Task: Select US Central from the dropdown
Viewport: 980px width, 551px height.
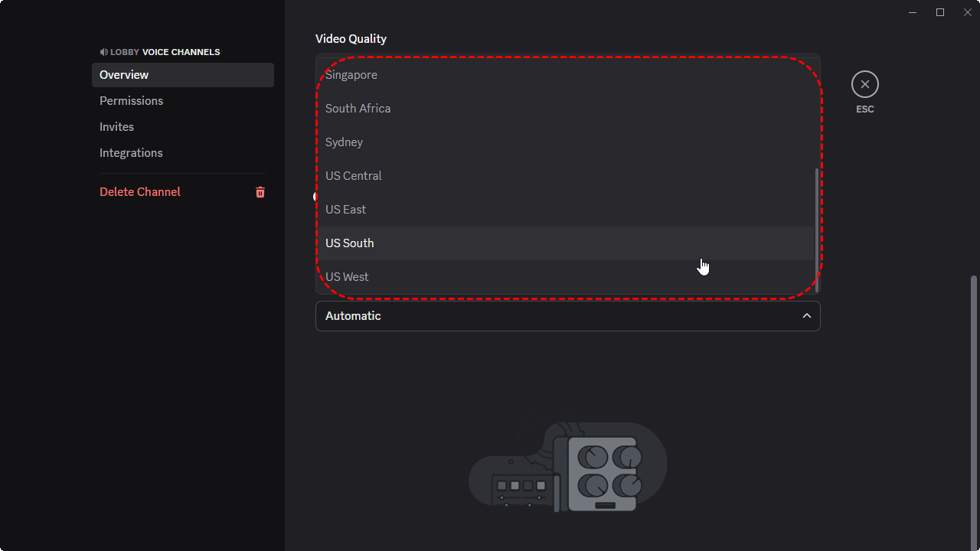Action: point(353,176)
